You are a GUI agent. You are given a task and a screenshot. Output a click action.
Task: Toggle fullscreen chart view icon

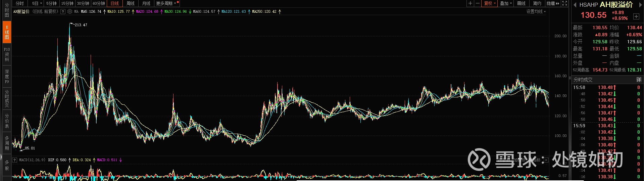coord(565,3)
